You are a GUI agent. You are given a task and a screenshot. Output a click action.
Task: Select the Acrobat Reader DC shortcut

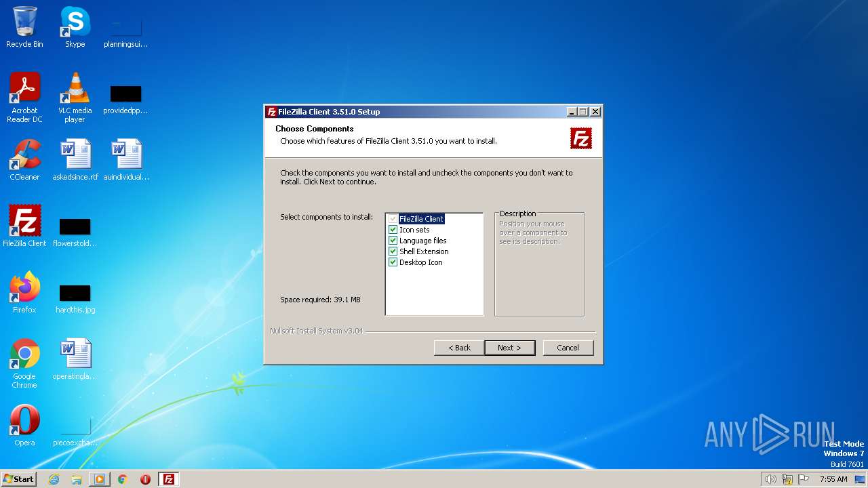click(24, 98)
